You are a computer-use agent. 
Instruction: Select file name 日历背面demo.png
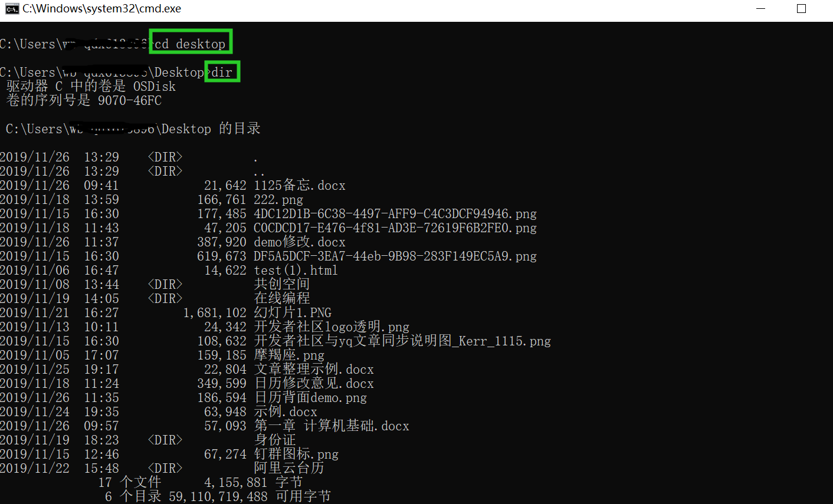[x=310, y=397]
